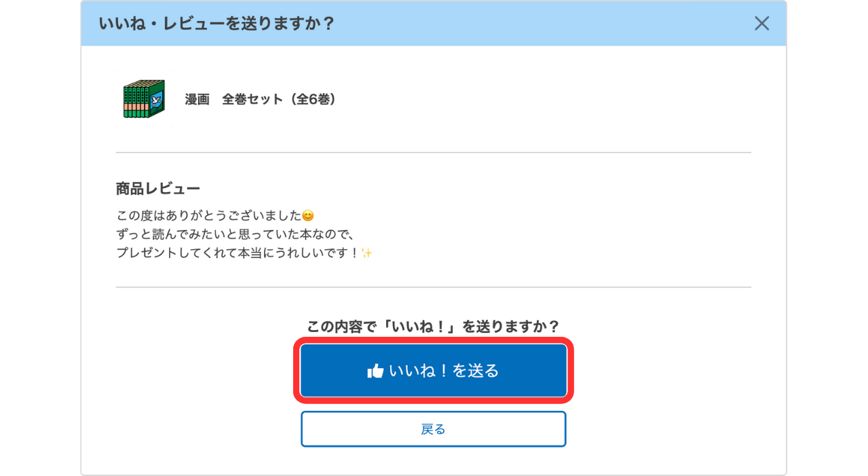This screenshot has width=868, height=476.
Task: Click the divider line under the product title
Action: click(434, 152)
